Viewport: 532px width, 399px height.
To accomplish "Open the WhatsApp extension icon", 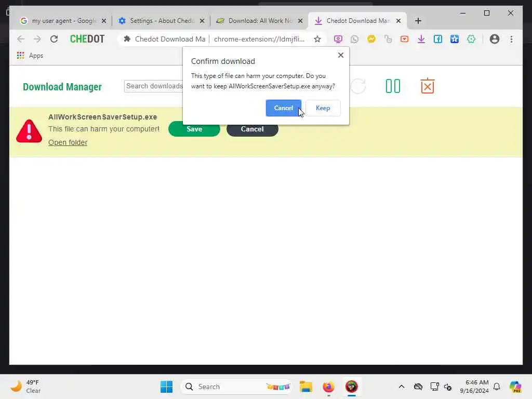I will [354, 39].
